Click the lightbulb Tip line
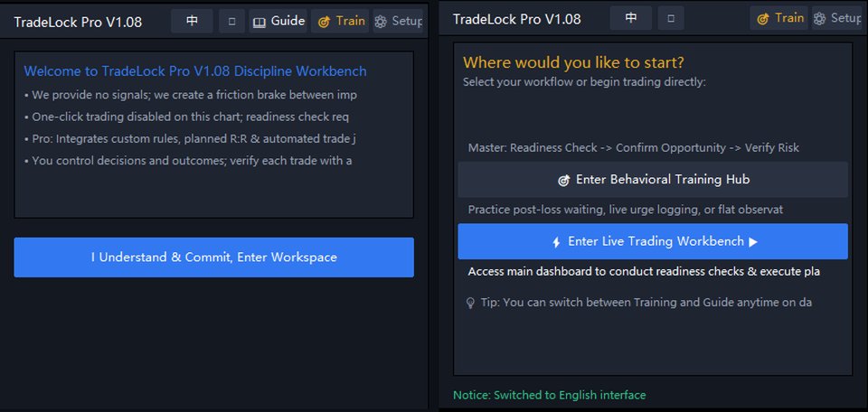868x412 pixels. coord(639,303)
